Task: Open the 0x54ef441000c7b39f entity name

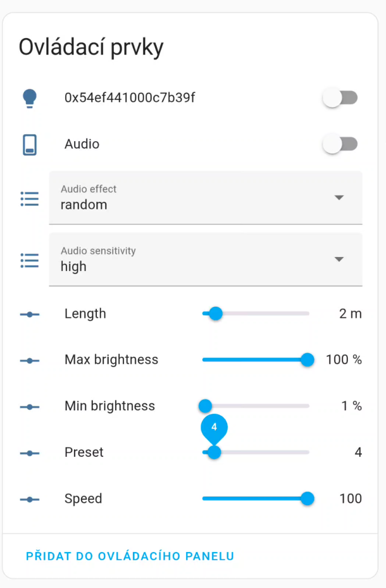Action: [x=130, y=98]
